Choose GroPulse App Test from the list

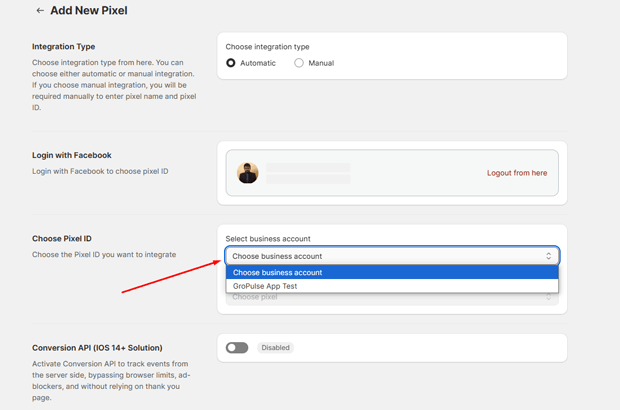pyautogui.click(x=392, y=286)
